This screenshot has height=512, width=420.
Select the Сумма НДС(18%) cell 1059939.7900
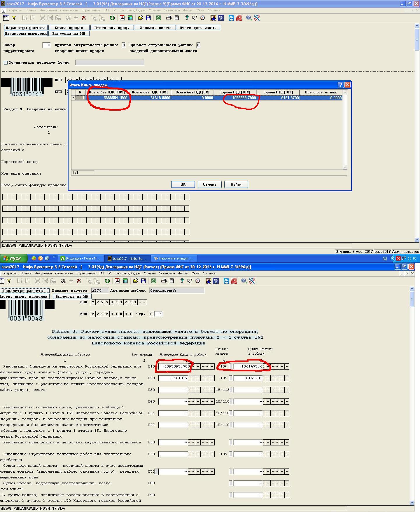(235, 98)
